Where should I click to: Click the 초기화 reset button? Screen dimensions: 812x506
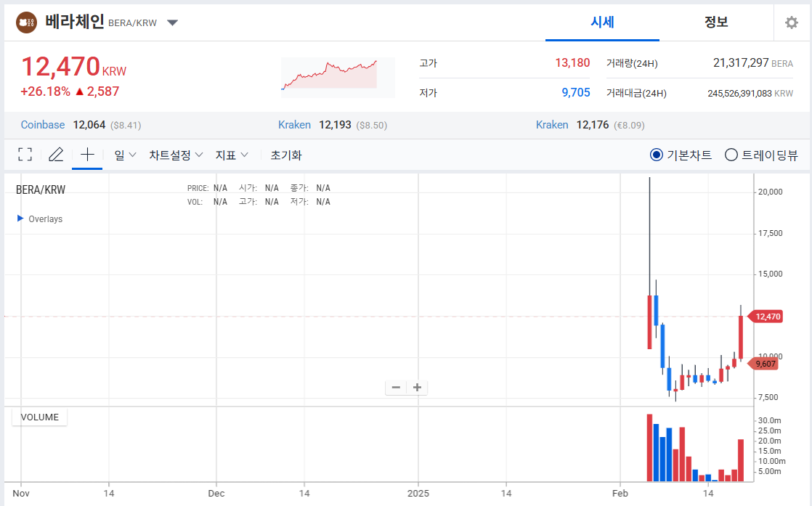286,155
